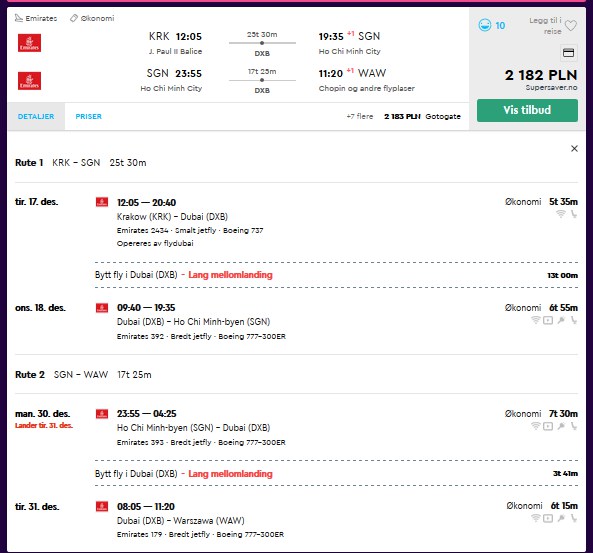Click the tag icon beside Økonomi header
The height and width of the screenshot is (553, 593).
(74, 18)
